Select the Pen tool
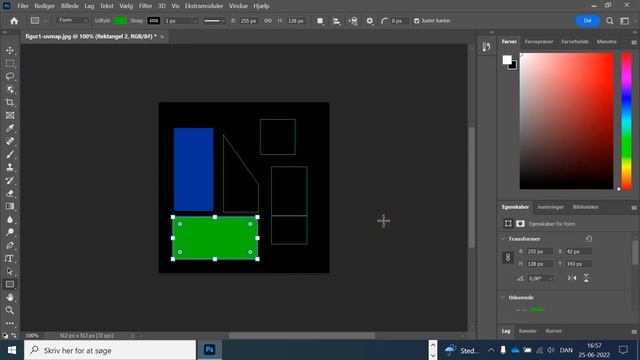The width and height of the screenshot is (640, 360). point(10,245)
